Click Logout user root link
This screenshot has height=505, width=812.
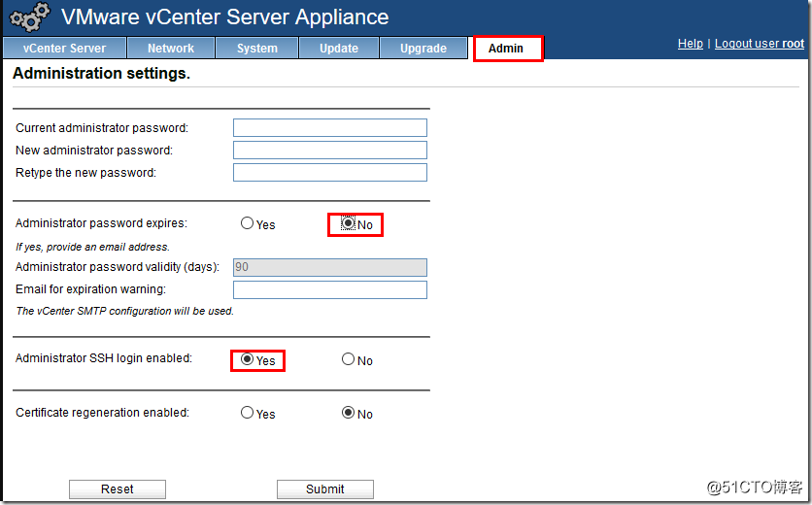(760, 44)
